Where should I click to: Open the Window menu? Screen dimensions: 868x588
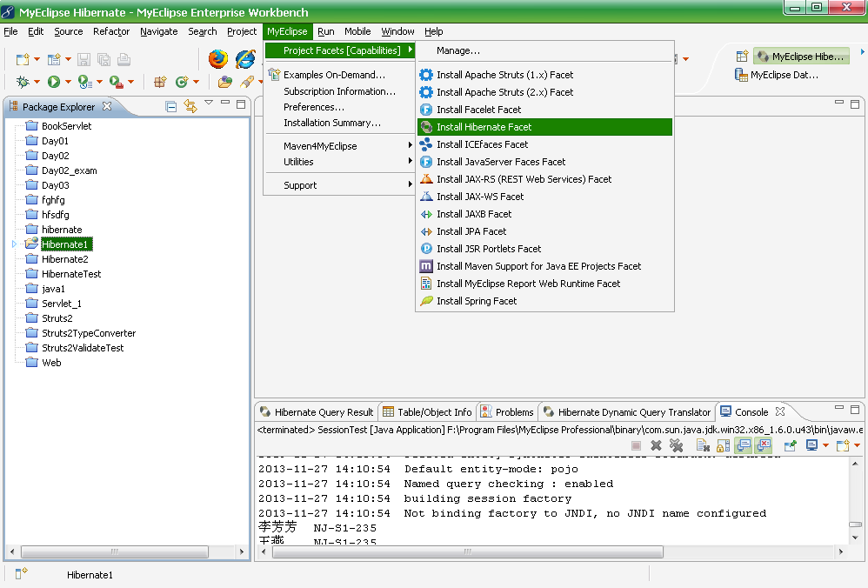tap(397, 31)
